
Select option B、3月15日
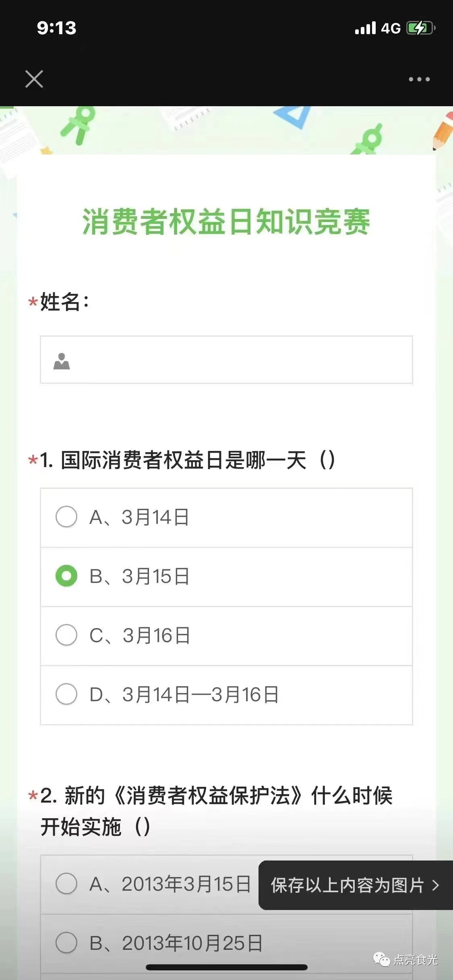66,576
